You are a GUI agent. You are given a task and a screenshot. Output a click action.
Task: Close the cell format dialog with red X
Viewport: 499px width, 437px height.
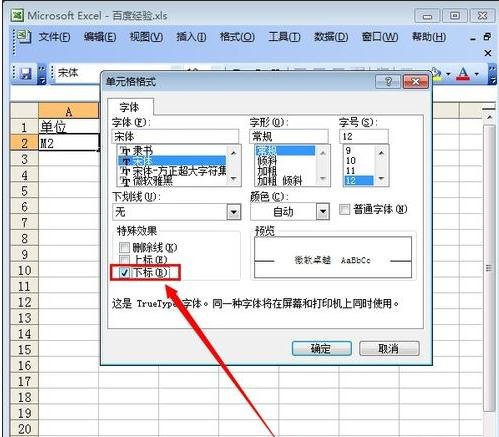[x=415, y=82]
